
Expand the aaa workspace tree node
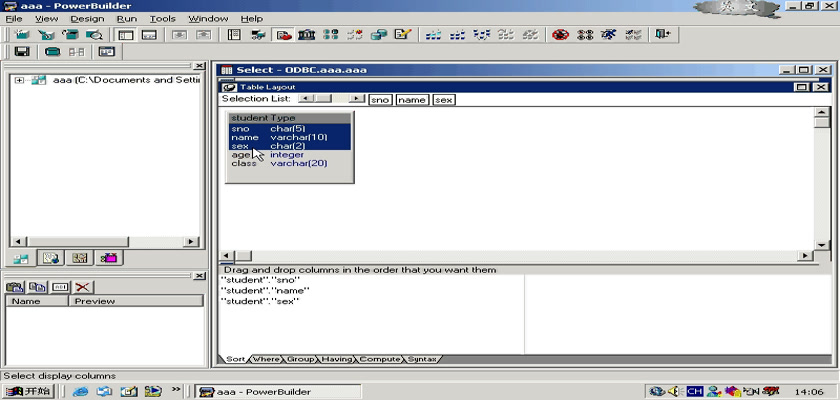(x=19, y=80)
